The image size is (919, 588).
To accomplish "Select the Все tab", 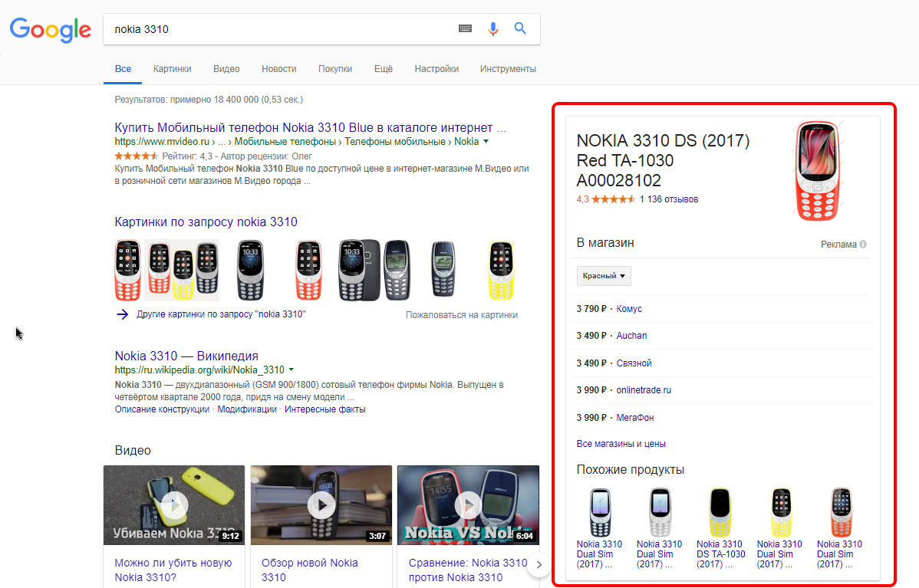I will [123, 68].
